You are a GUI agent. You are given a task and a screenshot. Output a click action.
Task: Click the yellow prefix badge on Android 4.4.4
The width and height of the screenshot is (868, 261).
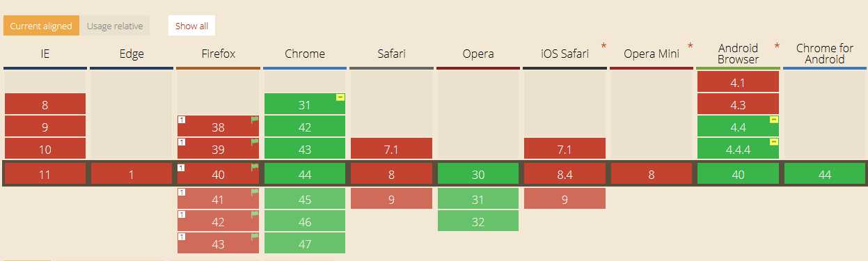tap(773, 142)
